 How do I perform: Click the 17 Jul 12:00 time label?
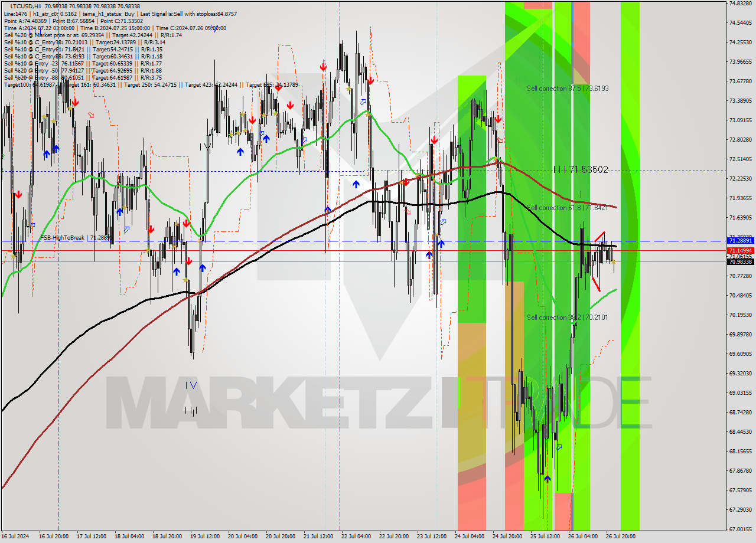tap(92, 537)
